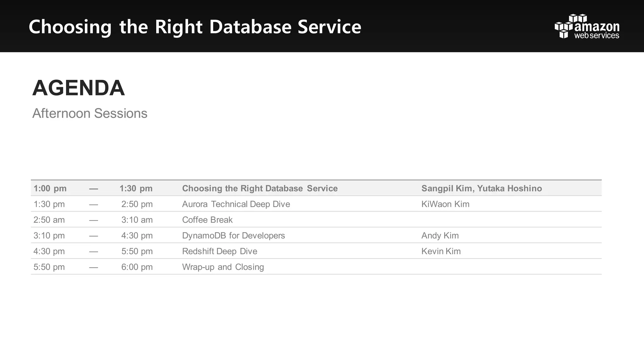Select 'DynamoDB for Developers' session
Screen dimensions: 644x362
pos(233,236)
